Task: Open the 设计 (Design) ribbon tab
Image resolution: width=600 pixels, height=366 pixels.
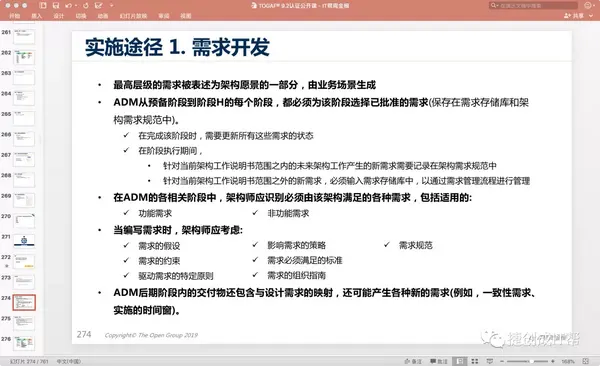Action: (x=59, y=16)
